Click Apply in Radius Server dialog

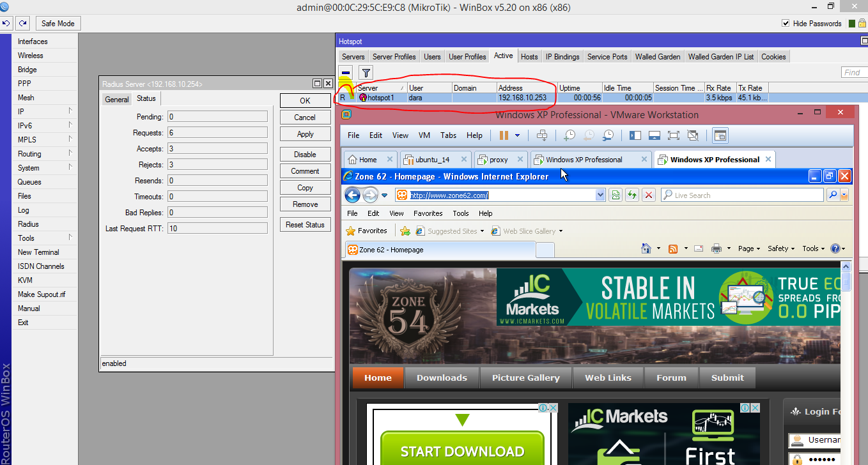tap(305, 134)
